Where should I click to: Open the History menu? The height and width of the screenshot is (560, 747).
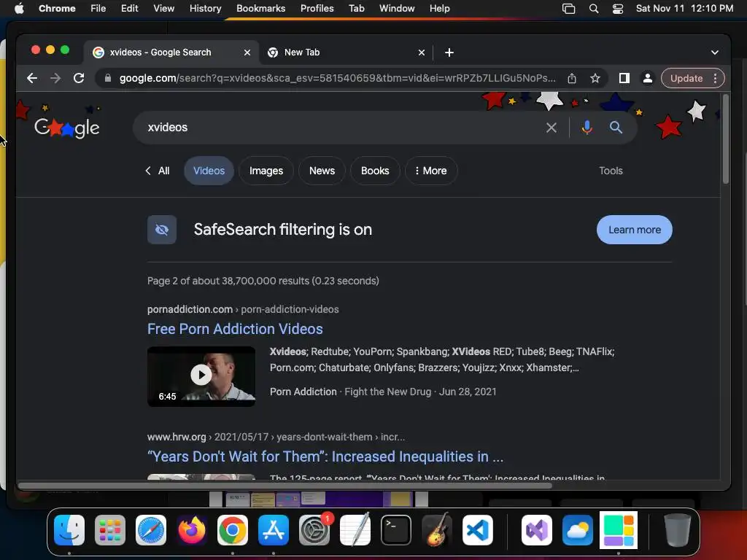pos(205,8)
